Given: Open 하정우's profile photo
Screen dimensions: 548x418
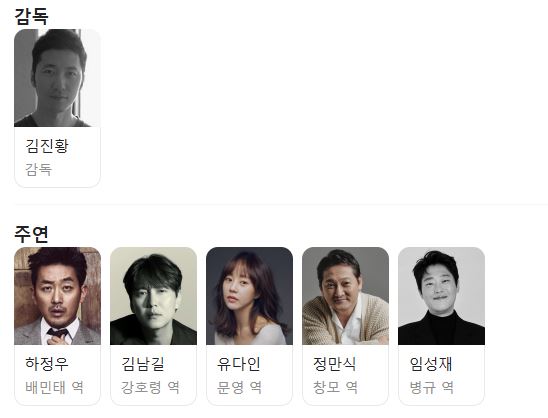Looking at the screenshot, I should click(57, 296).
